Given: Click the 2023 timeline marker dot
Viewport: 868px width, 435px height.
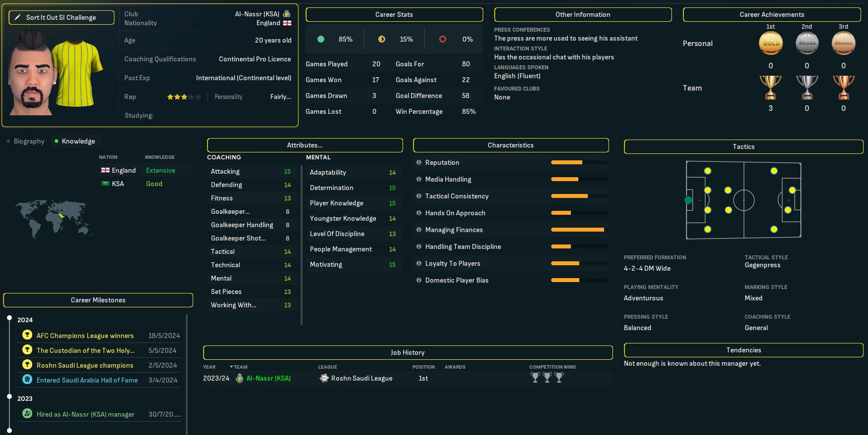Looking at the screenshot, I should 9,396.
